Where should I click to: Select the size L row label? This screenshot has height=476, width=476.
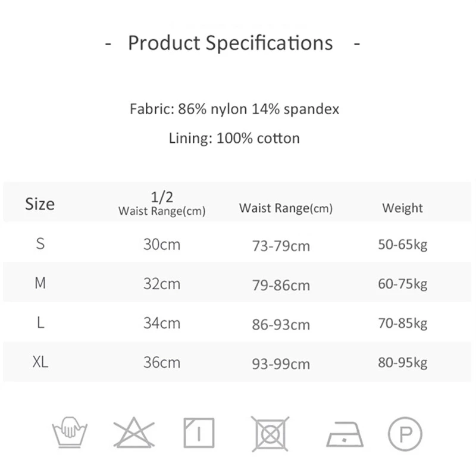coord(40,323)
